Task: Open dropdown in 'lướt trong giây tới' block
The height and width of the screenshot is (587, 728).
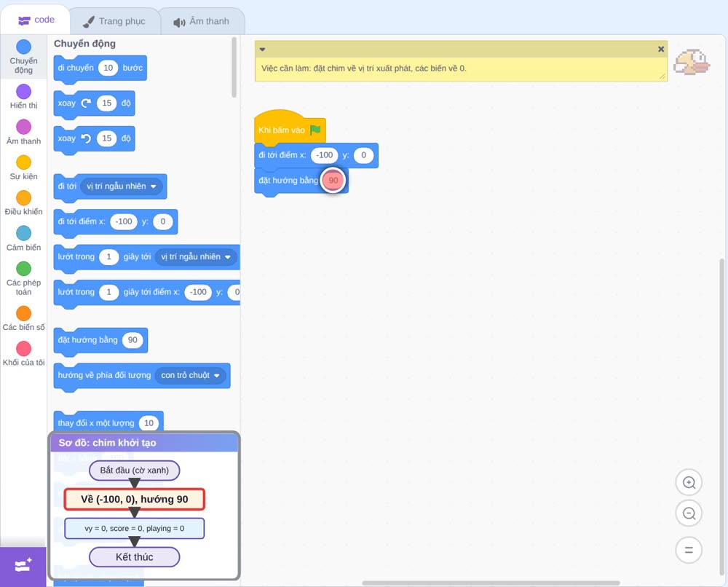Action: tap(196, 257)
